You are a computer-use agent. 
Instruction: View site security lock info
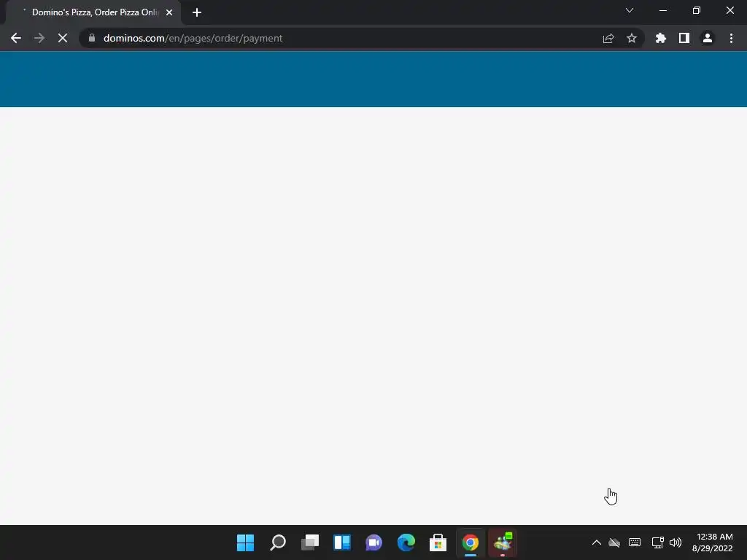click(92, 38)
